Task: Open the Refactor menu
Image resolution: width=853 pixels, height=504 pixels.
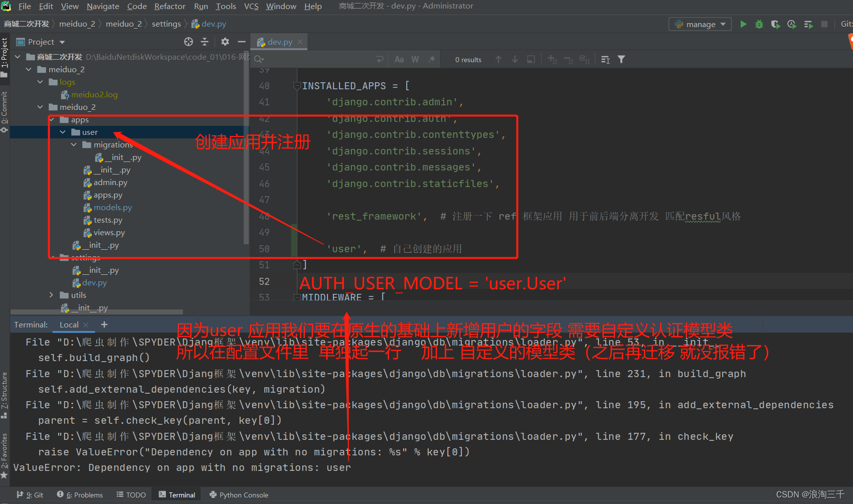Action: (169, 6)
